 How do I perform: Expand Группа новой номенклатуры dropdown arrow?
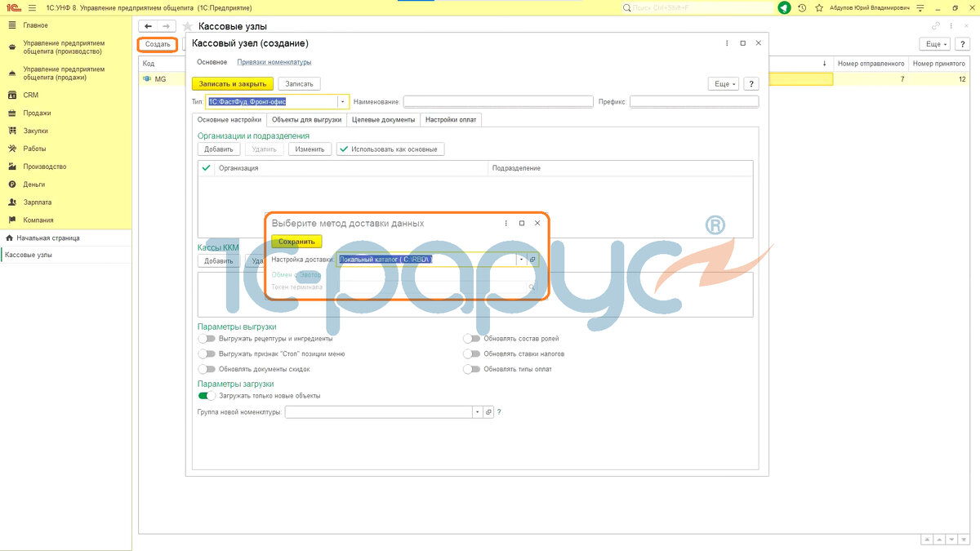(x=477, y=412)
